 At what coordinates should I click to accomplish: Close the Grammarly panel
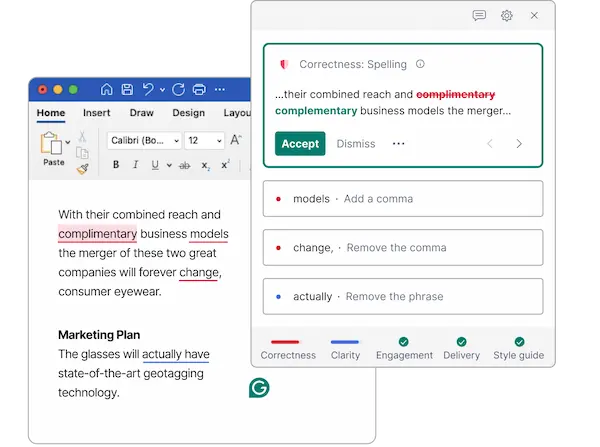point(534,15)
